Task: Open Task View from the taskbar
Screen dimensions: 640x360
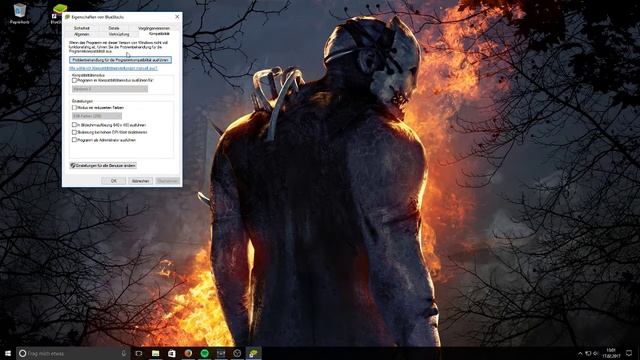Action: pyautogui.click(x=139, y=353)
